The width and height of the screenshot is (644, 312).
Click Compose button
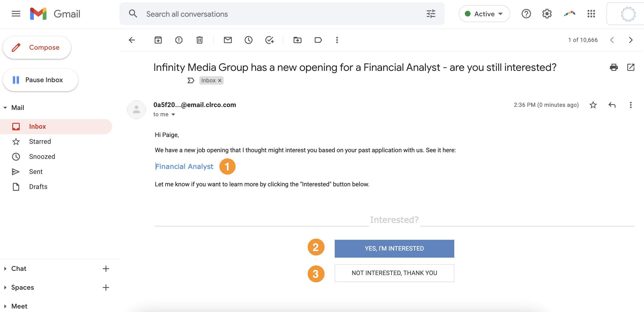click(37, 48)
